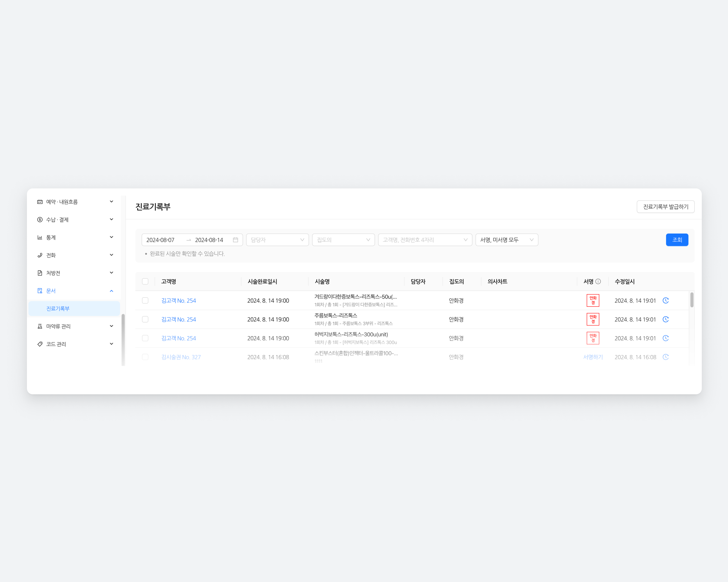Viewport: 728px width, 582px height.
Task: Open the 서명, 미서명 모두 dropdown
Action: tap(507, 240)
